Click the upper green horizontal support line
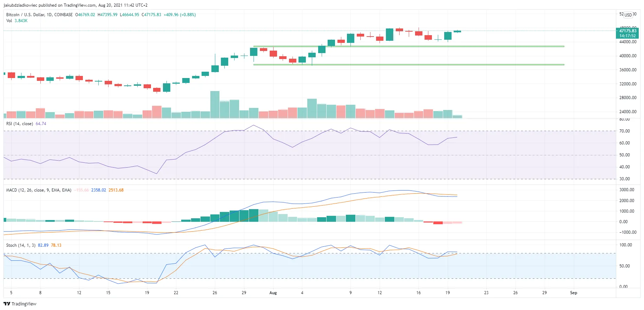The width and height of the screenshot is (644, 310). pyautogui.click(x=409, y=46)
